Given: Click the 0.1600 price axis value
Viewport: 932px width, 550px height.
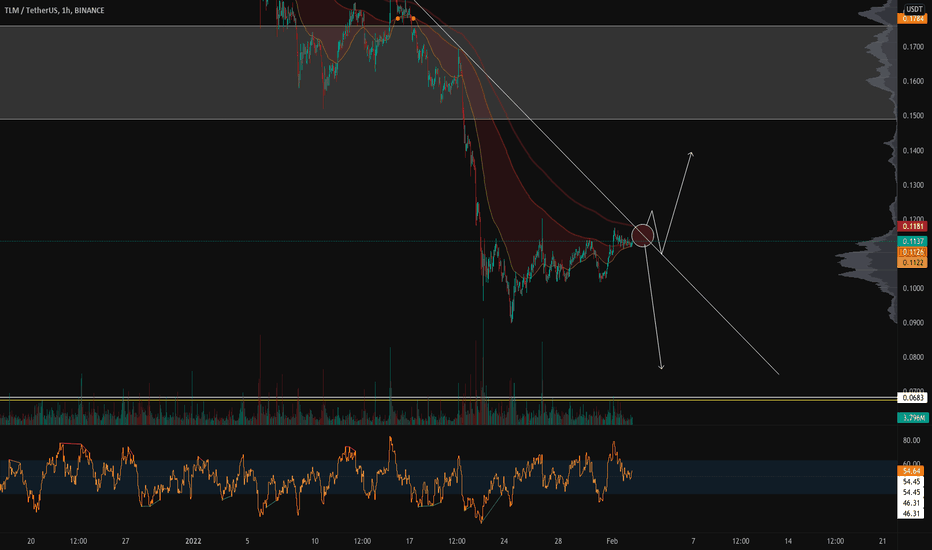Looking at the screenshot, I should pos(913,81).
